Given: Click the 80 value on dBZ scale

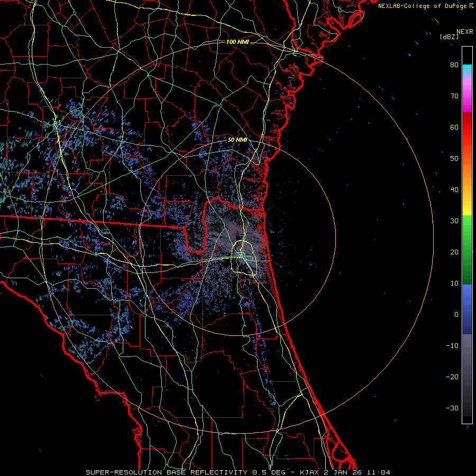Looking at the screenshot, I should [x=454, y=65].
